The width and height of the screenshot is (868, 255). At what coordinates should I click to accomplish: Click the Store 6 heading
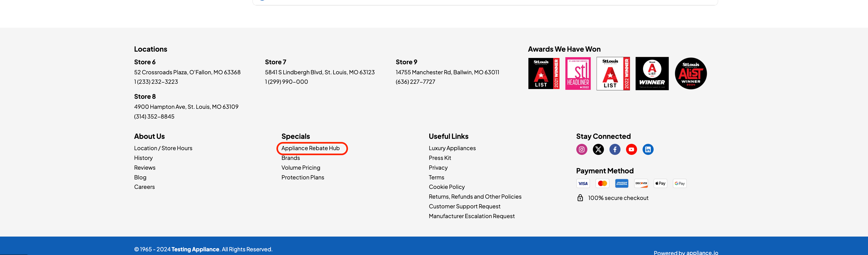coord(145,62)
